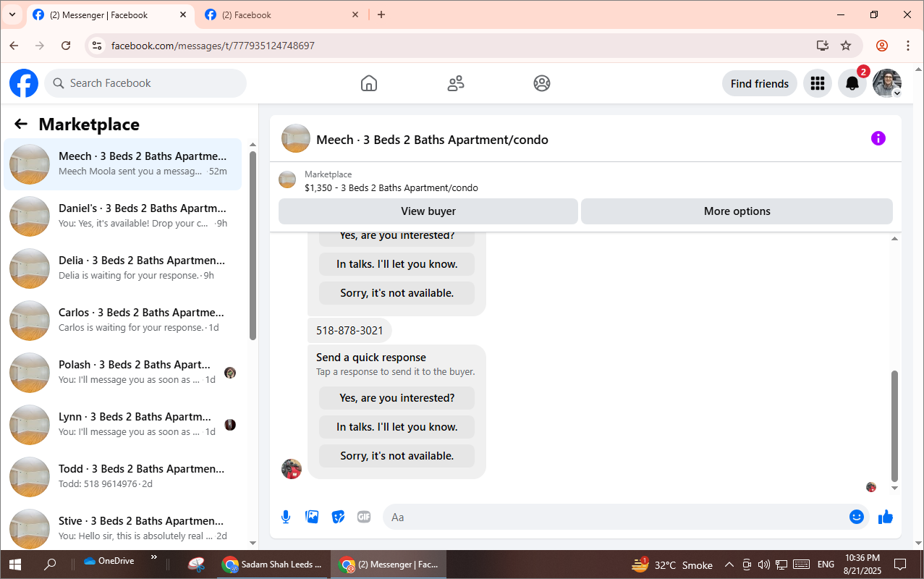
Task: Open the account profile picture menu
Action: click(x=887, y=83)
